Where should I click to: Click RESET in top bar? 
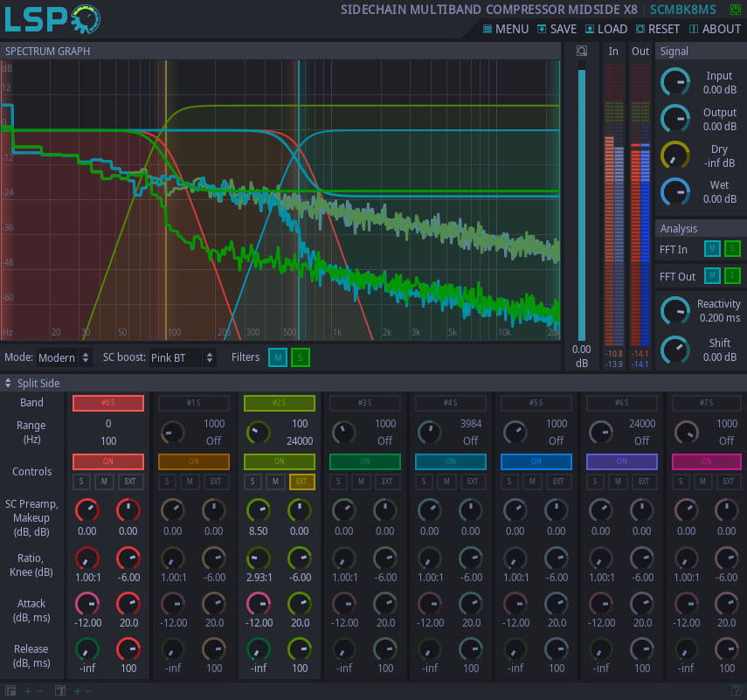pos(657,29)
